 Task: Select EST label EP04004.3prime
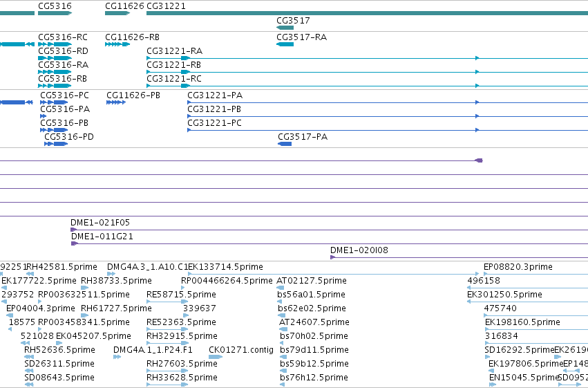41,308
